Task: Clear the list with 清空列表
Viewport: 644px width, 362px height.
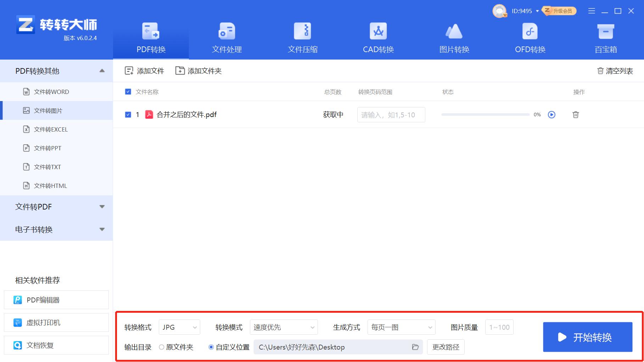Action: click(615, 71)
